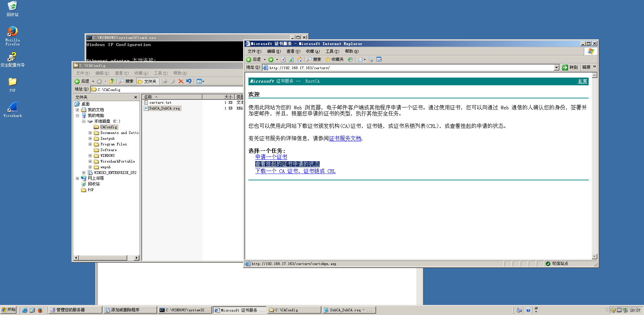Screen dimensions: 644x315
Task: Open IE 帮助(H) menu
Action: [352, 51]
